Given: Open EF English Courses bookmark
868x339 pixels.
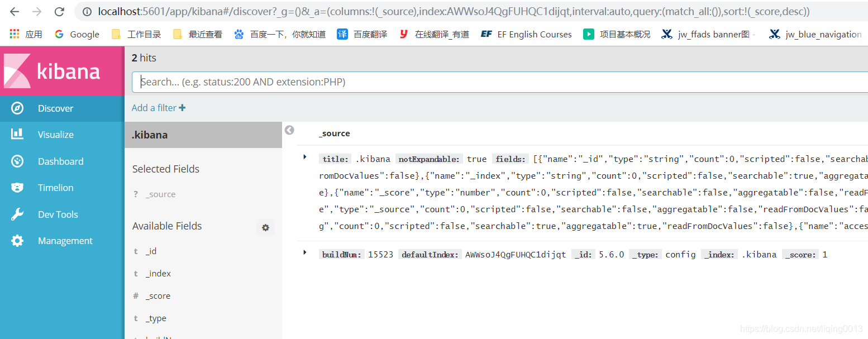Looking at the screenshot, I should click(526, 34).
